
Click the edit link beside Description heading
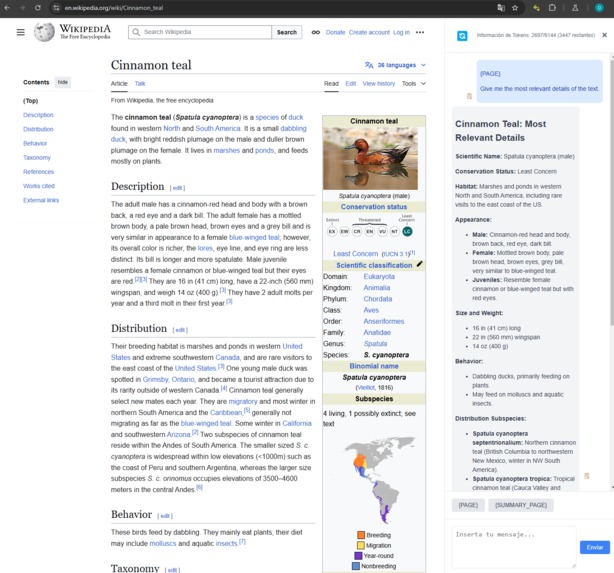pos(177,188)
